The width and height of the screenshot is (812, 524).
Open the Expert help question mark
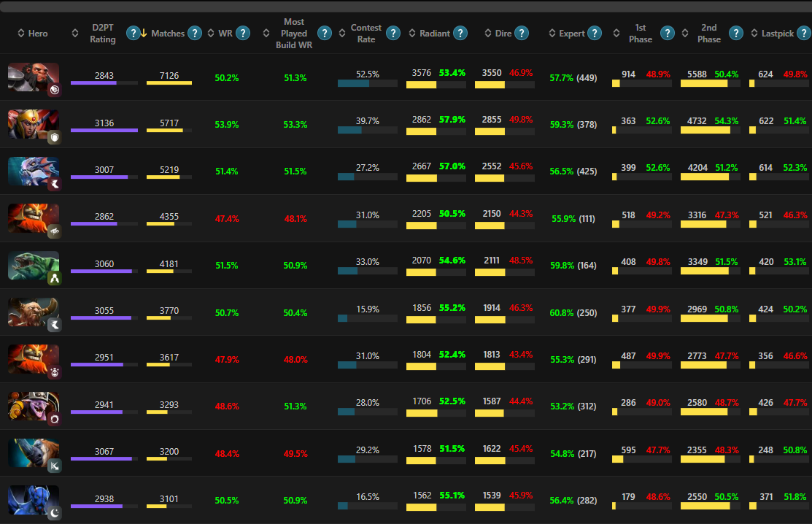pos(595,33)
